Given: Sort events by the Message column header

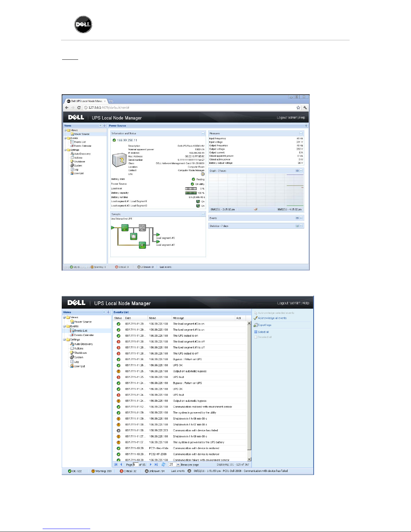Looking at the screenshot, I should click(203, 318).
